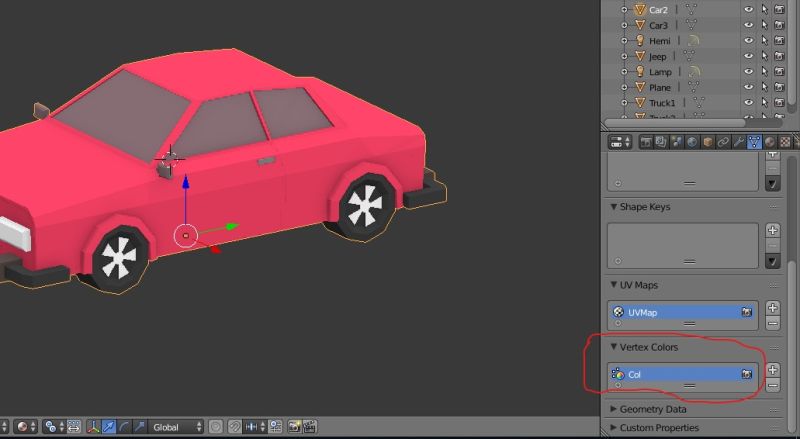Viewport: 800px width, 439px height.
Task: Click the snap target icon beside snap element
Action: (275, 427)
